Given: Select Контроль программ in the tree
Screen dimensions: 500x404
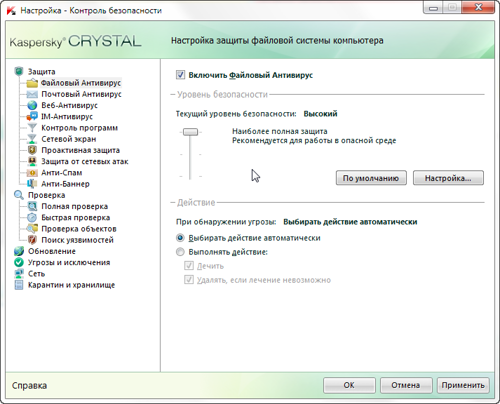Looking at the screenshot, I should click(x=79, y=128).
